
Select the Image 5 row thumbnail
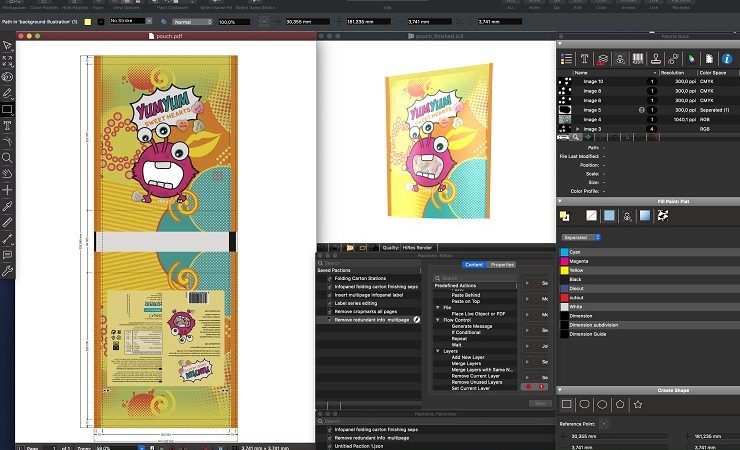point(565,110)
